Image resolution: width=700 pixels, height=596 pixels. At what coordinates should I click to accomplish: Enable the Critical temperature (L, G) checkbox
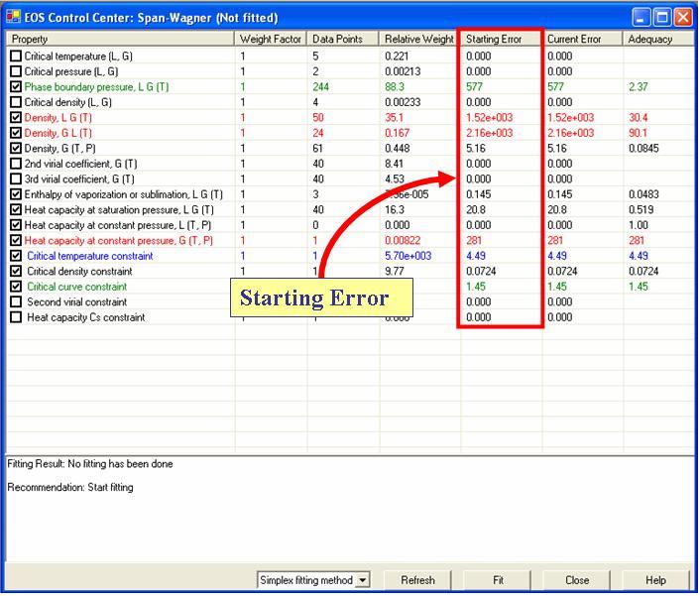click(16, 57)
